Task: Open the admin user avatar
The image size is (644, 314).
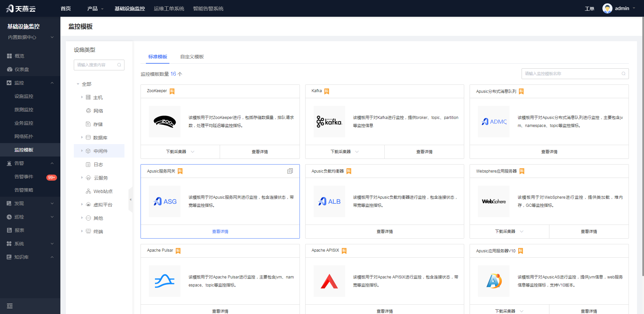Action: pos(607,8)
